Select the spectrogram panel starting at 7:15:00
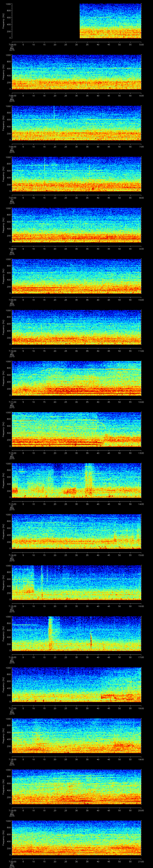 pyautogui.click(x=77, y=583)
